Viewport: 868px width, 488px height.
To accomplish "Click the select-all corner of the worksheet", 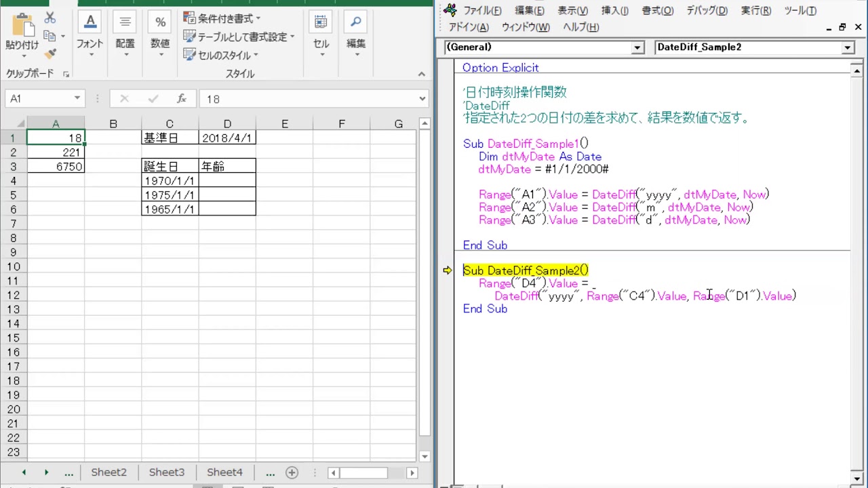I will (14, 124).
